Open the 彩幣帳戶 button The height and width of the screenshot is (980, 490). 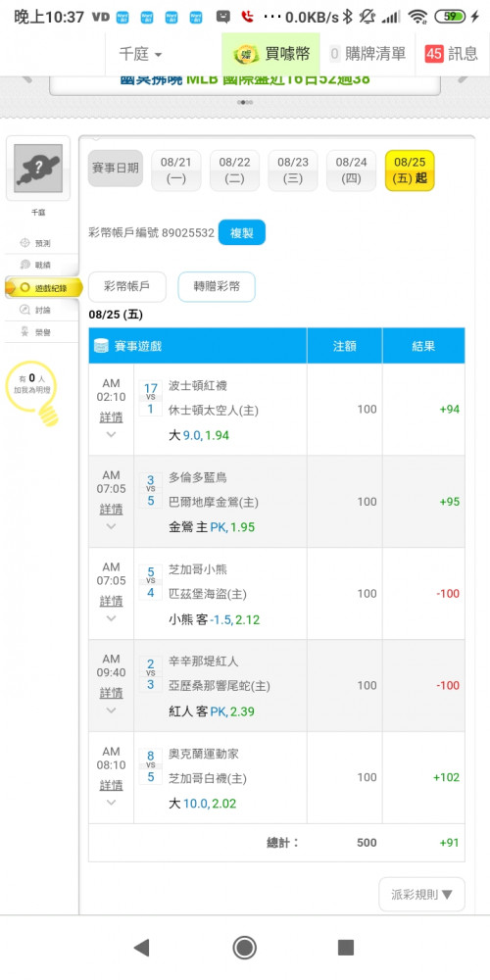click(x=127, y=287)
